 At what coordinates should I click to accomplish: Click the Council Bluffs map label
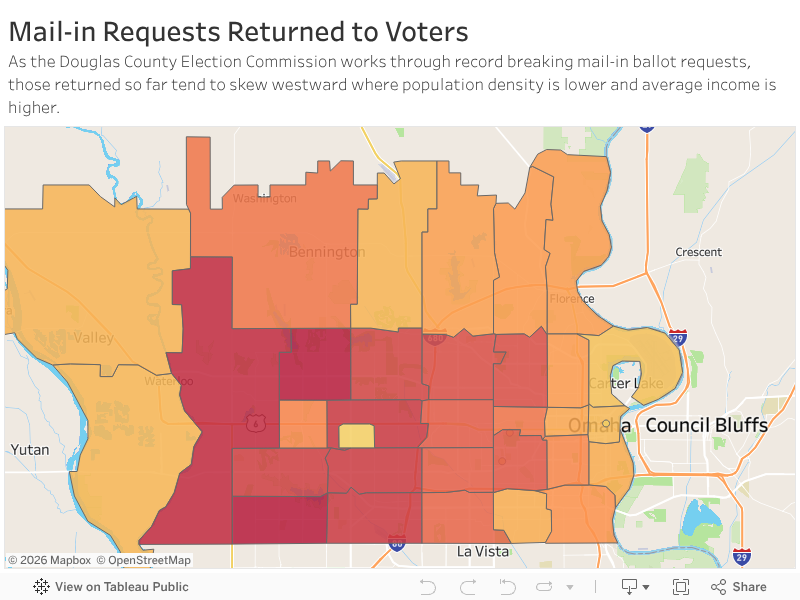(x=706, y=425)
